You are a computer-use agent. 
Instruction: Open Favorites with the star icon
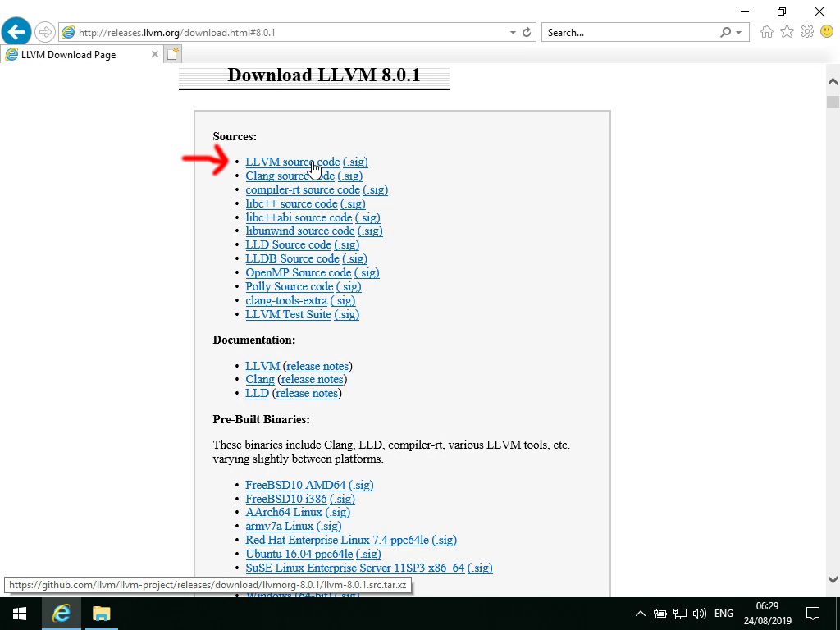point(787,31)
